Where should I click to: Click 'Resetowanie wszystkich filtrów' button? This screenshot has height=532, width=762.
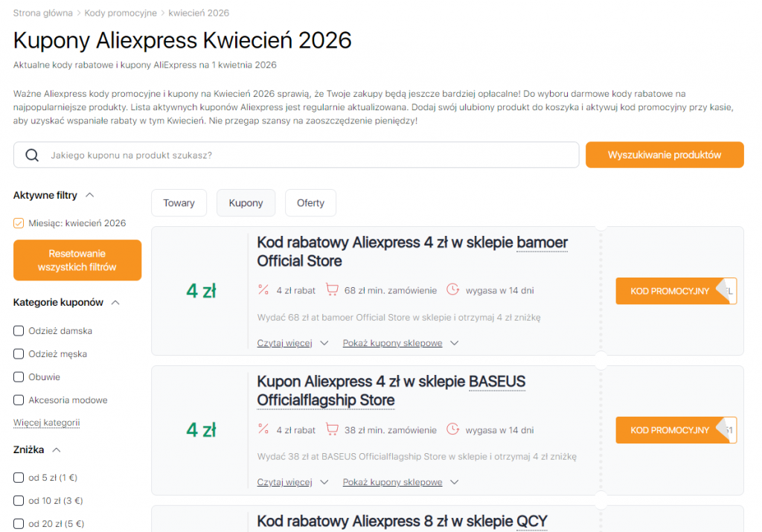tap(77, 260)
